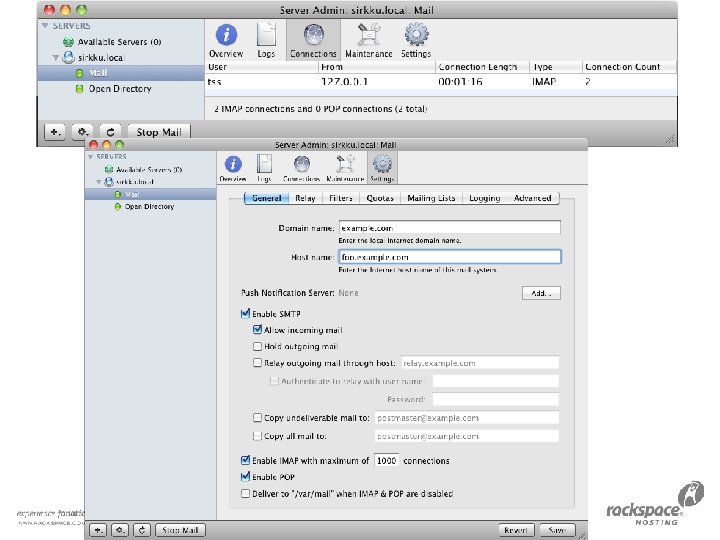Image resolution: width=720 pixels, height=540 pixels.
Task: Click Stop Mail in the front window
Action: tap(180, 530)
